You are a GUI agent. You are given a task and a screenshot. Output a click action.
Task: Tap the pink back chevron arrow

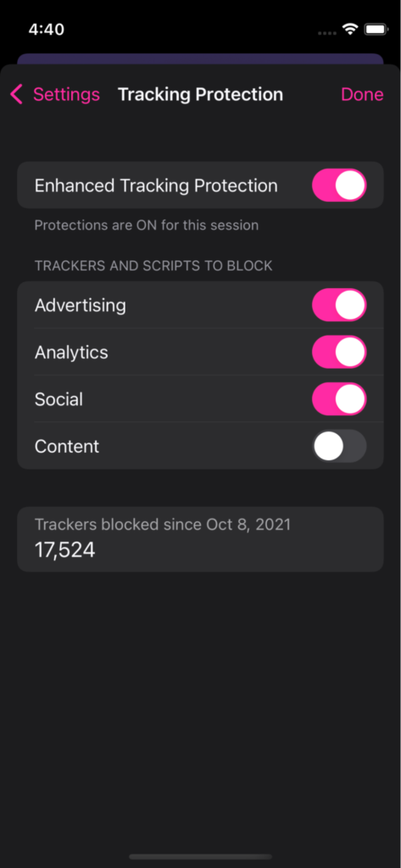(x=16, y=95)
